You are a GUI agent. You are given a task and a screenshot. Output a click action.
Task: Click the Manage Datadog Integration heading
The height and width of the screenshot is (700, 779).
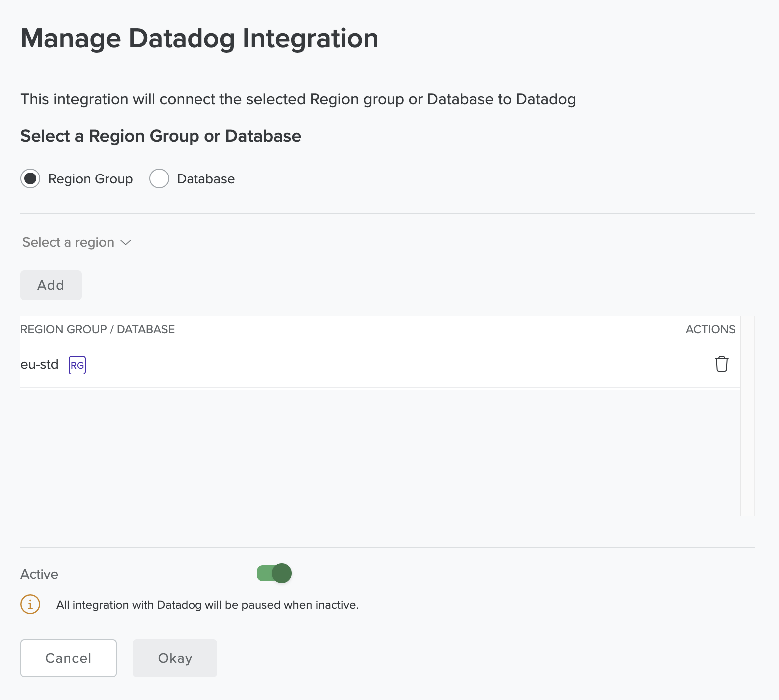(199, 38)
